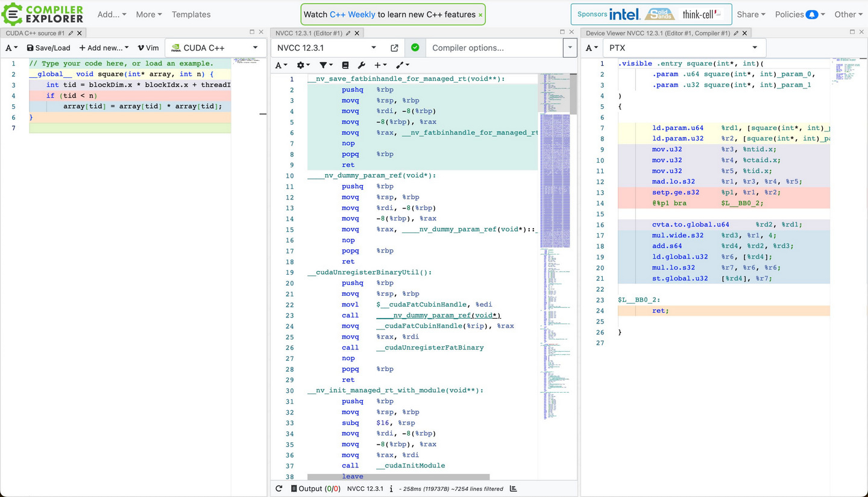Show the compiler info icon in status bar
The image size is (868, 497).
(x=391, y=489)
